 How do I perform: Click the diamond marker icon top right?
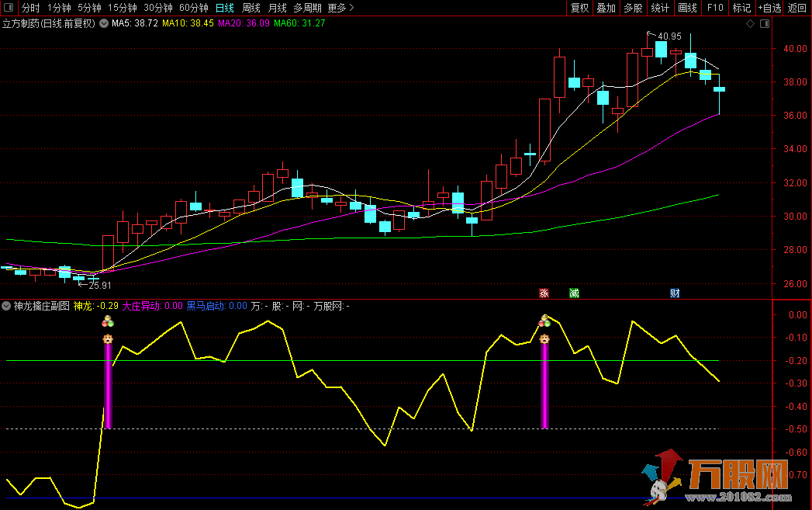point(750,24)
